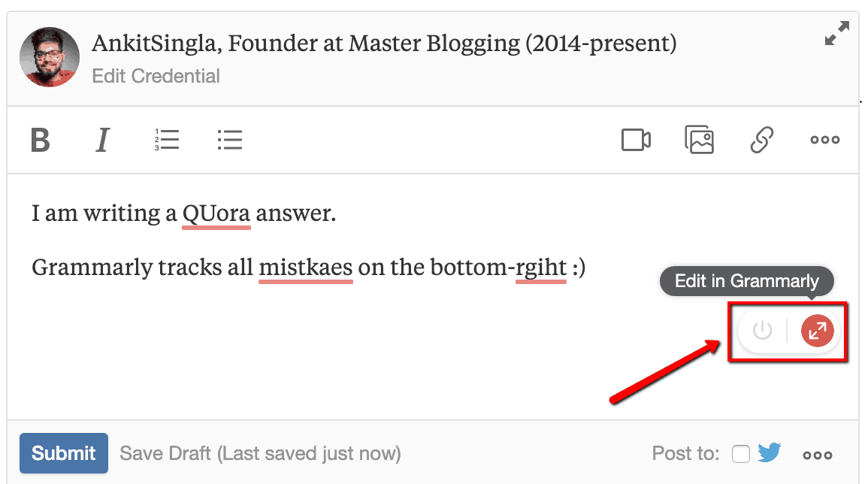The height and width of the screenshot is (484, 868).
Task: Toggle italic text formatting
Action: point(103,141)
